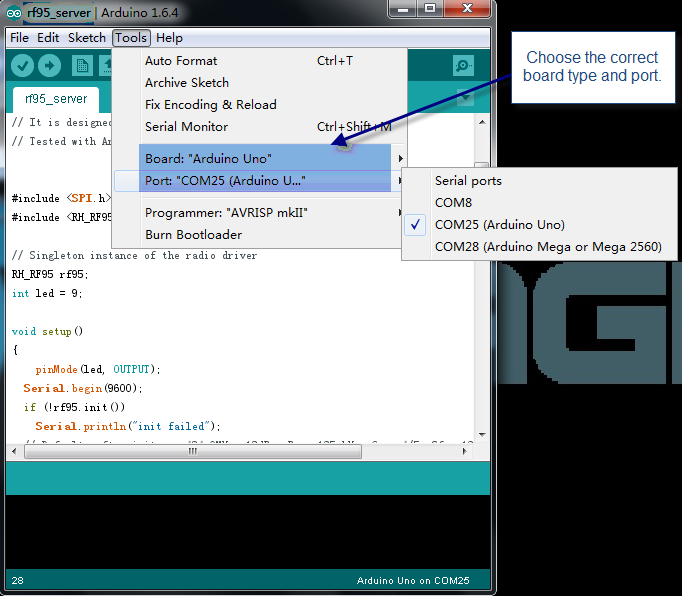Expand the Board: "Arduino Uno" submenu

click(x=259, y=159)
